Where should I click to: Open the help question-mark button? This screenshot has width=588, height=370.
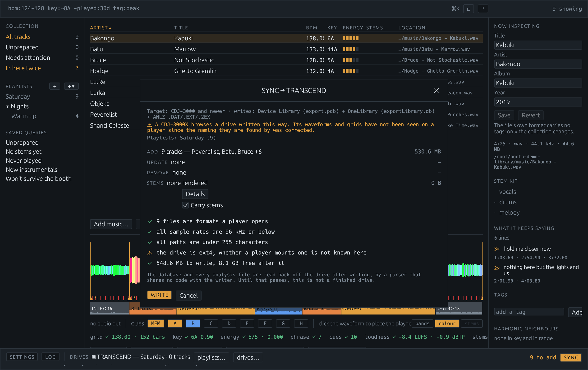[483, 9]
